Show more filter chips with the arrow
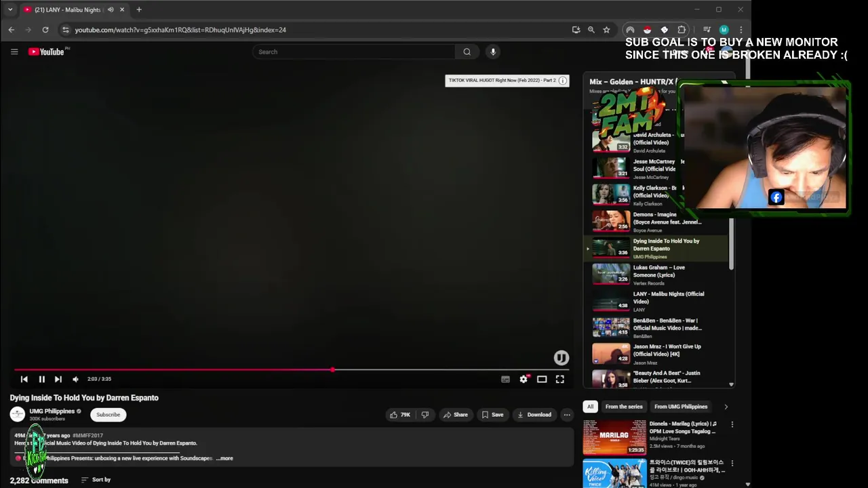The width and height of the screenshot is (868, 488). click(726, 407)
